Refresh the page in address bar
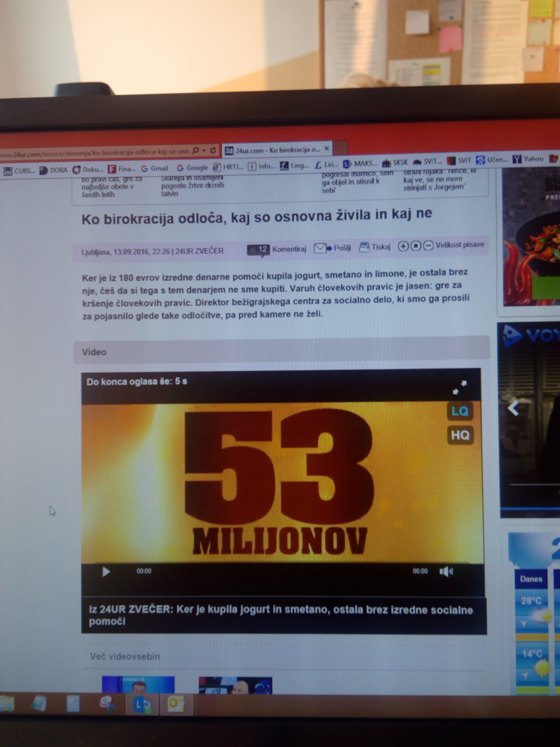This screenshot has height=747, width=560. point(213,150)
